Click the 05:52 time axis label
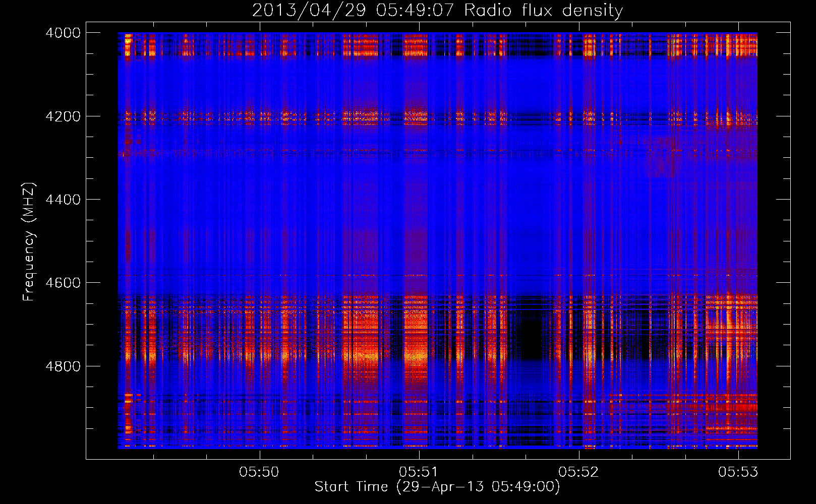The height and width of the screenshot is (504, 816). coord(578,472)
